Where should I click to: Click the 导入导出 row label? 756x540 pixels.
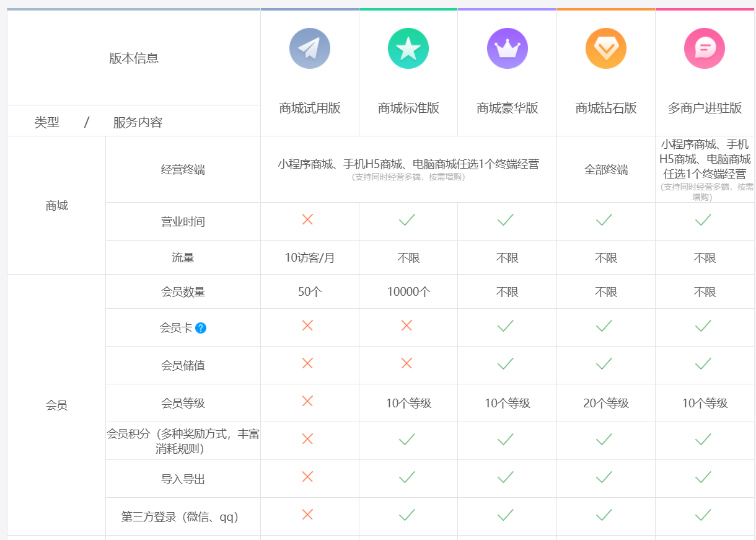(x=183, y=479)
